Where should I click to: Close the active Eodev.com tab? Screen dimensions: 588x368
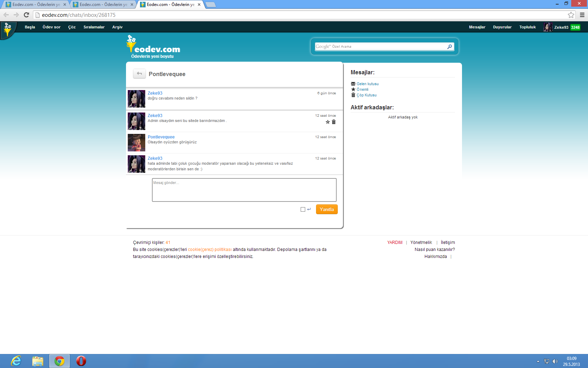coord(199,5)
